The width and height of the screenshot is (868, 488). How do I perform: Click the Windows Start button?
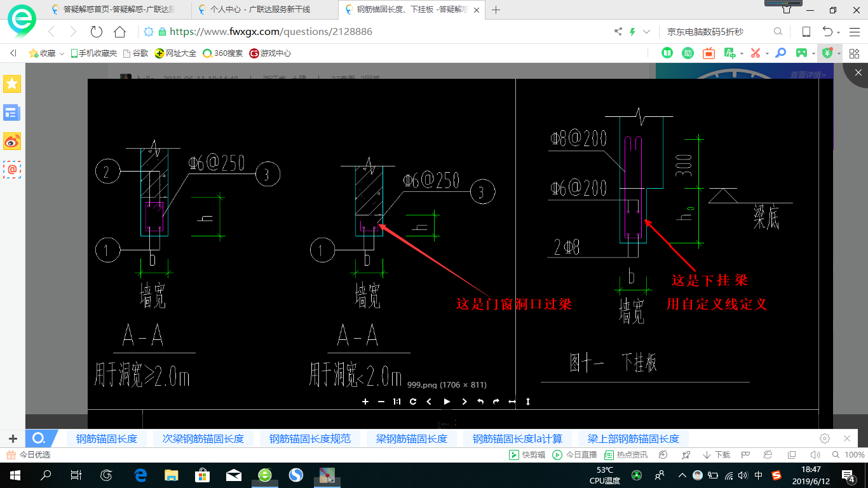[15, 475]
